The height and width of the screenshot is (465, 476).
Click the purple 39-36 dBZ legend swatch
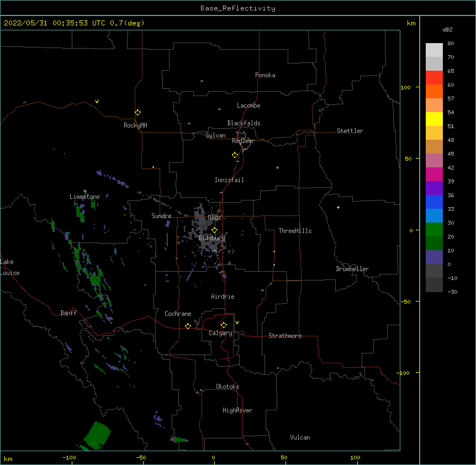434,188
